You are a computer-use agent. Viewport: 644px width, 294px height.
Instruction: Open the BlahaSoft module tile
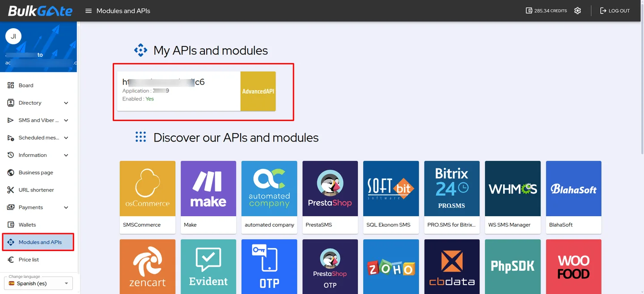coord(573,197)
